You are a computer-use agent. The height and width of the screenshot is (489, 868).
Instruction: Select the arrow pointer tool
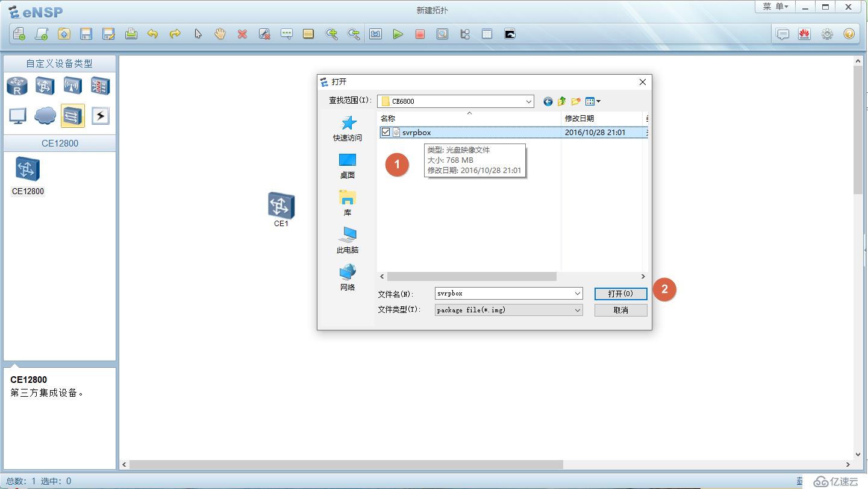point(198,34)
